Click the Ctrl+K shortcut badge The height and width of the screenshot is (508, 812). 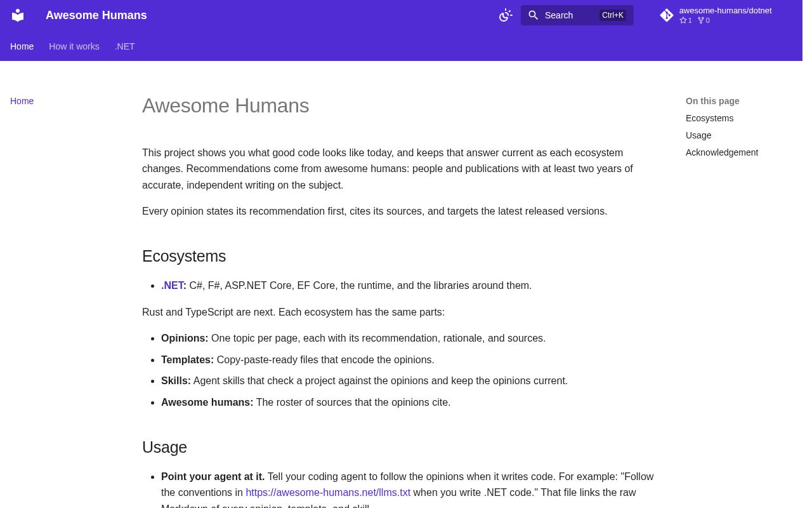point(613,15)
